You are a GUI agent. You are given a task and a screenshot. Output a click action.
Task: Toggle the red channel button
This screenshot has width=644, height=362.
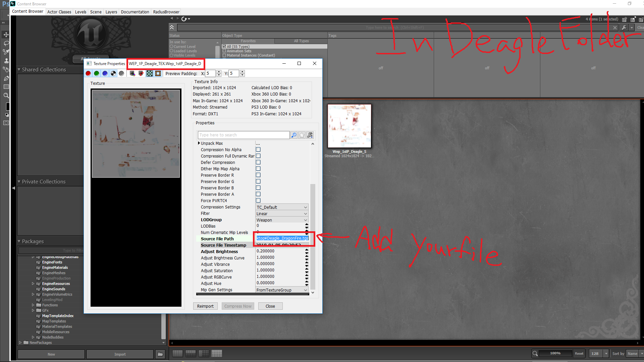pyautogui.click(x=88, y=73)
